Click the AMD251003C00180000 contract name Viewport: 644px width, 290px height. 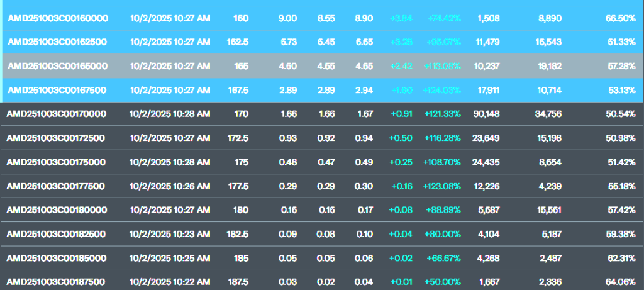(x=56, y=210)
